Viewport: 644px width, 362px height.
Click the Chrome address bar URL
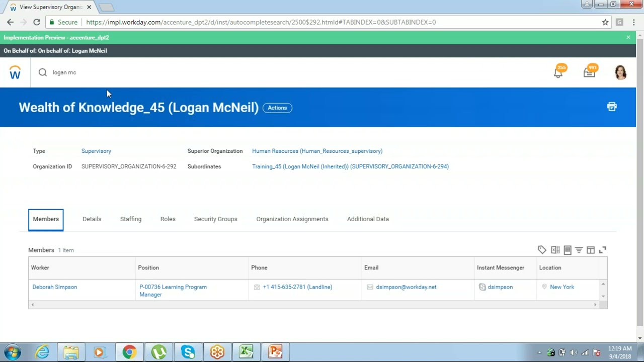tap(261, 22)
